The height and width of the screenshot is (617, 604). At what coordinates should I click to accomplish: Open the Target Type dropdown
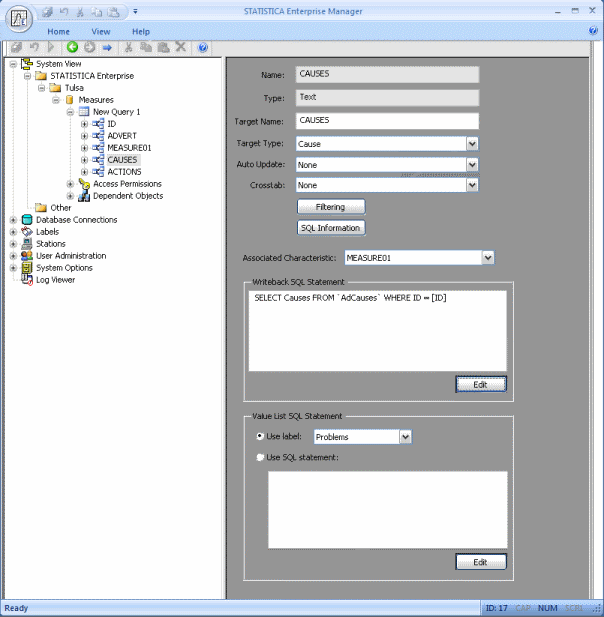472,144
